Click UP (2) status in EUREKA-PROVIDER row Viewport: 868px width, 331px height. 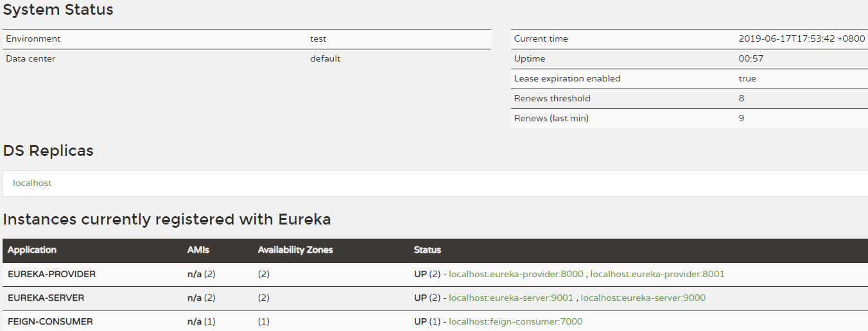[427, 275]
